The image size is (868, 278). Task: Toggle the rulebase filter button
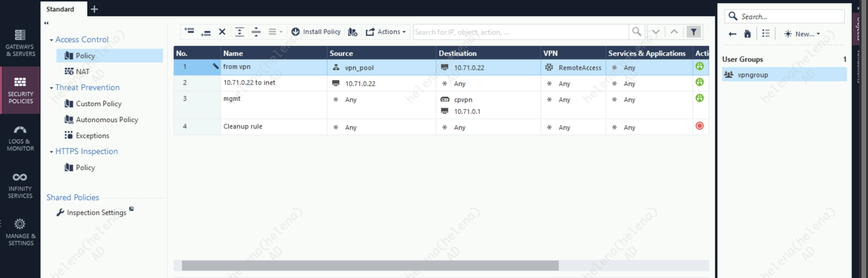point(693,32)
